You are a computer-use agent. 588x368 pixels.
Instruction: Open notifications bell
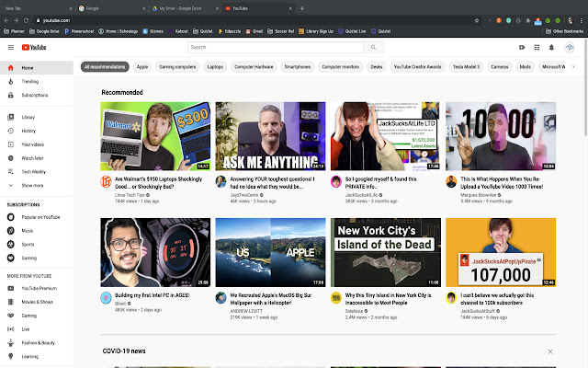click(551, 47)
